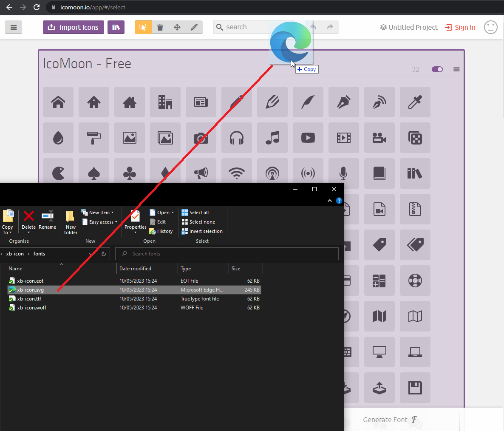
Task: Click the browser back arrow
Action: coord(9,7)
